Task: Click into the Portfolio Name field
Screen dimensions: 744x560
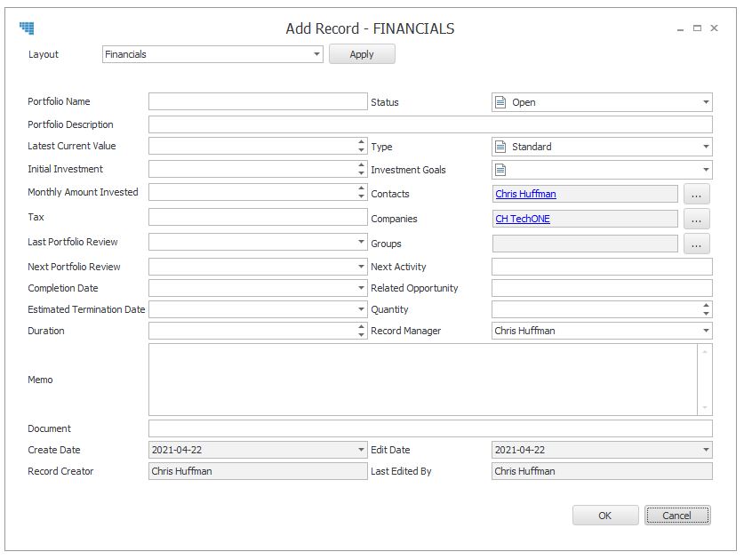Action: click(258, 101)
